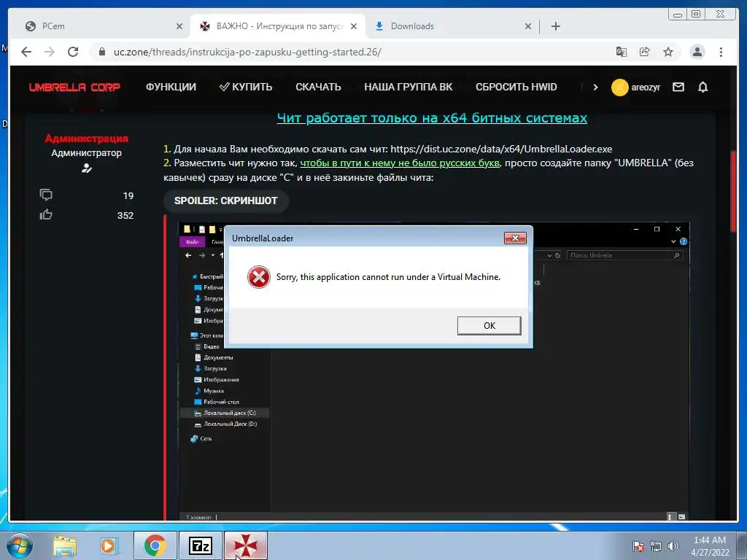The image size is (747, 560).
Task: Click the underlined path warning link
Action: [x=400, y=163]
